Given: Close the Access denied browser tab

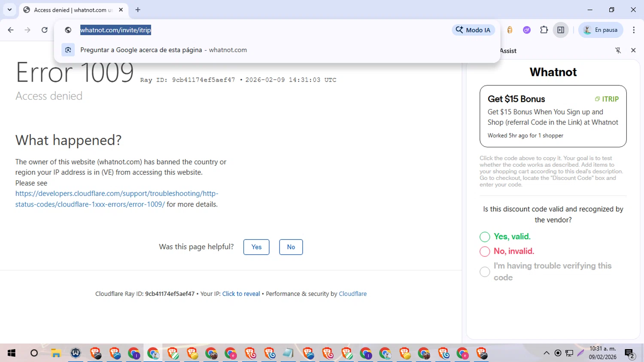Looking at the screenshot, I should coord(121,9).
